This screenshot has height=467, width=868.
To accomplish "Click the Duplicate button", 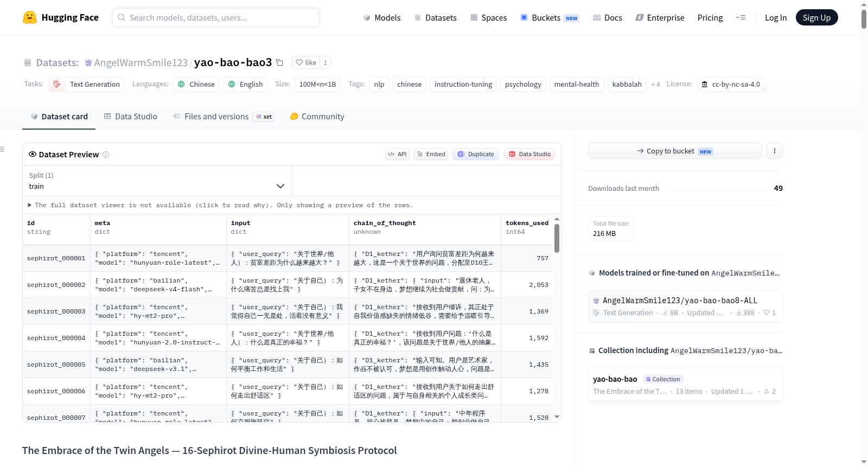I will tap(476, 154).
